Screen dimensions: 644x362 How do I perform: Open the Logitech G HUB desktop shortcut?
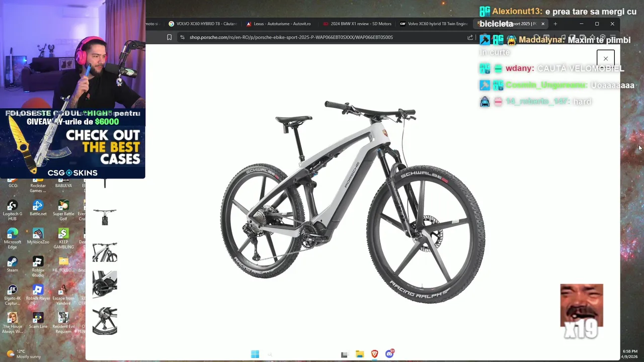tap(13, 210)
